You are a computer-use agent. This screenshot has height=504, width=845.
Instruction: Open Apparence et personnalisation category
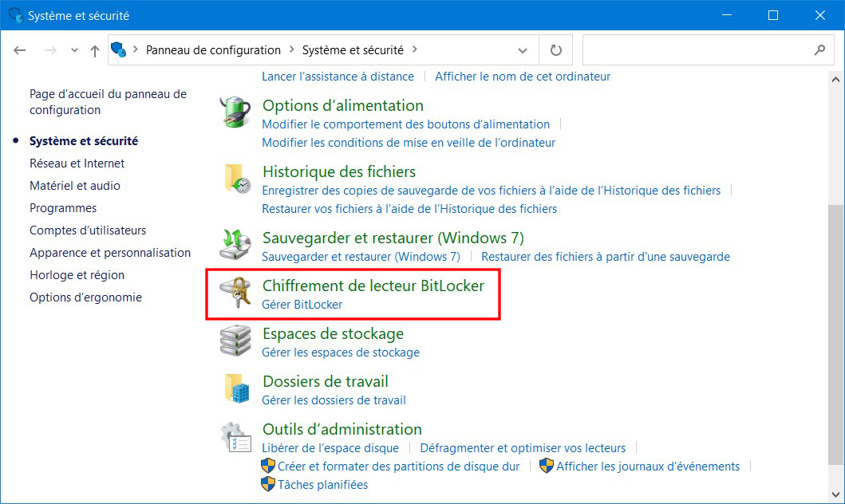110,253
